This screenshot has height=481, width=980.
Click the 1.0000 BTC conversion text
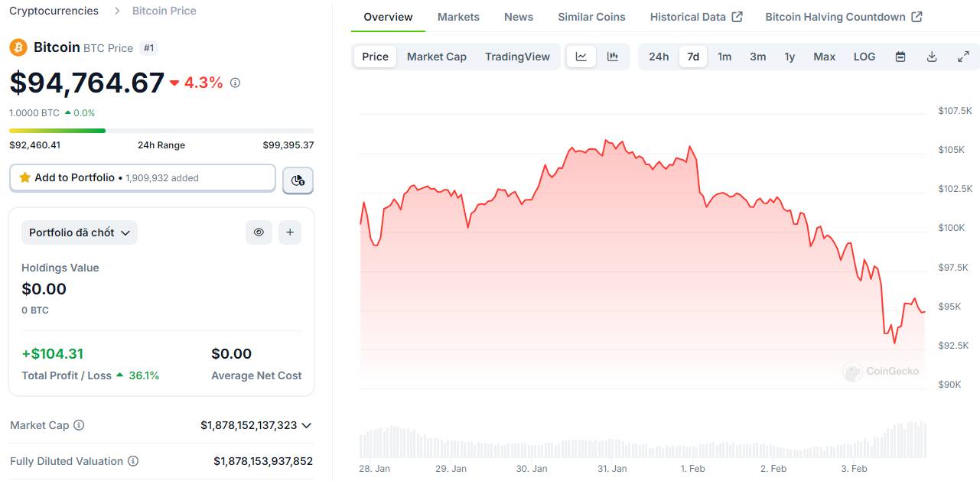tap(34, 113)
